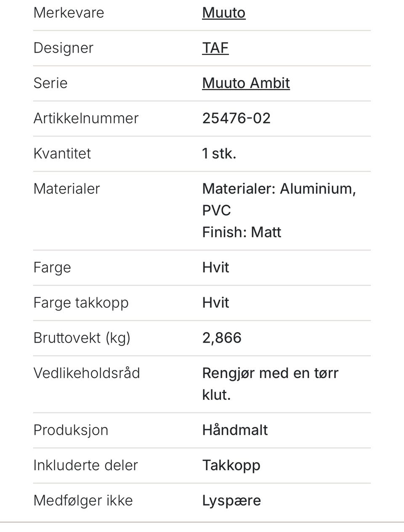Click the Farge takkopp label
This screenshot has width=404, height=532.
point(81,303)
